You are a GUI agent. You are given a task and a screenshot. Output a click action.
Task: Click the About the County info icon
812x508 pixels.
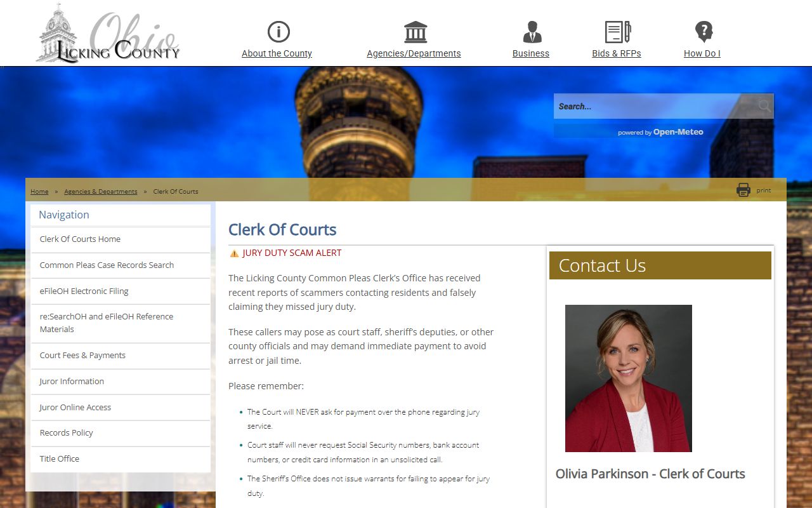coord(278,32)
